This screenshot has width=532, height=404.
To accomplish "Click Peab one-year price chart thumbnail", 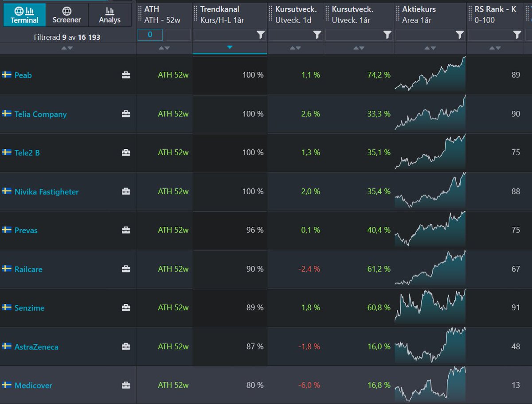I will tap(430, 74).
